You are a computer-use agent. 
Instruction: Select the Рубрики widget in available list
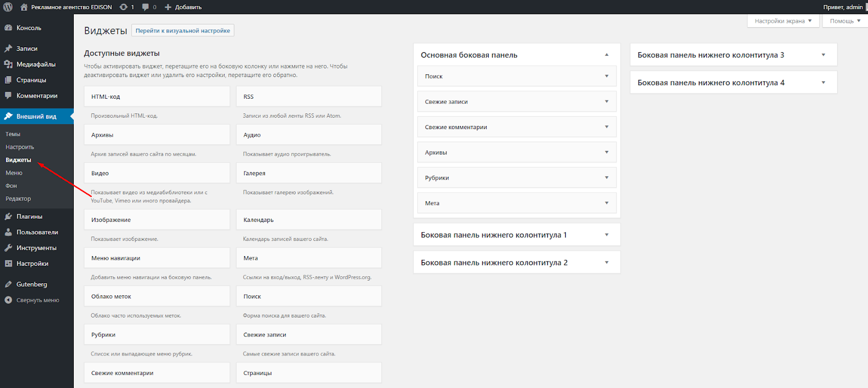tap(157, 335)
